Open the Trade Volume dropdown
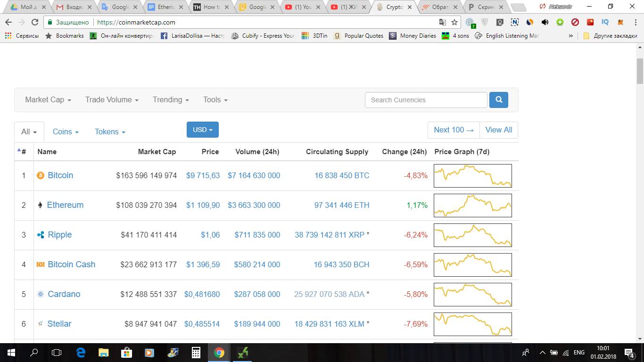The height and width of the screenshot is (362, 644). (x=112, y=100)
